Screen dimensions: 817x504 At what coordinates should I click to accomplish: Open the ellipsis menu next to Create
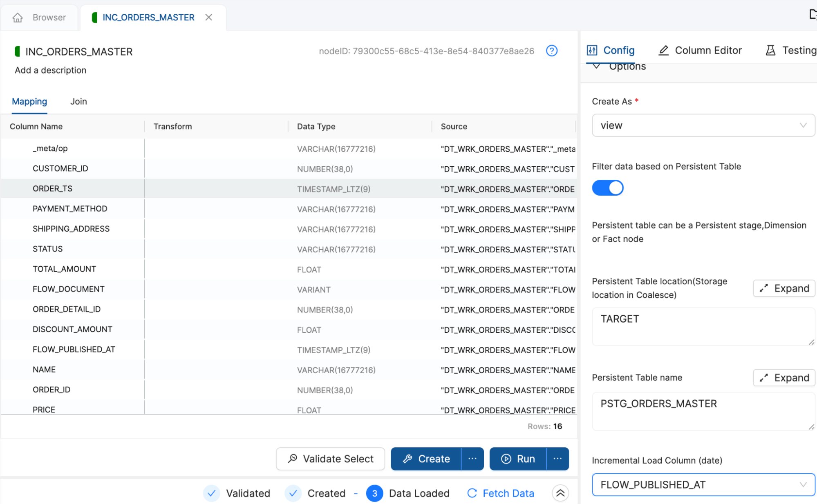coord(472,459)
